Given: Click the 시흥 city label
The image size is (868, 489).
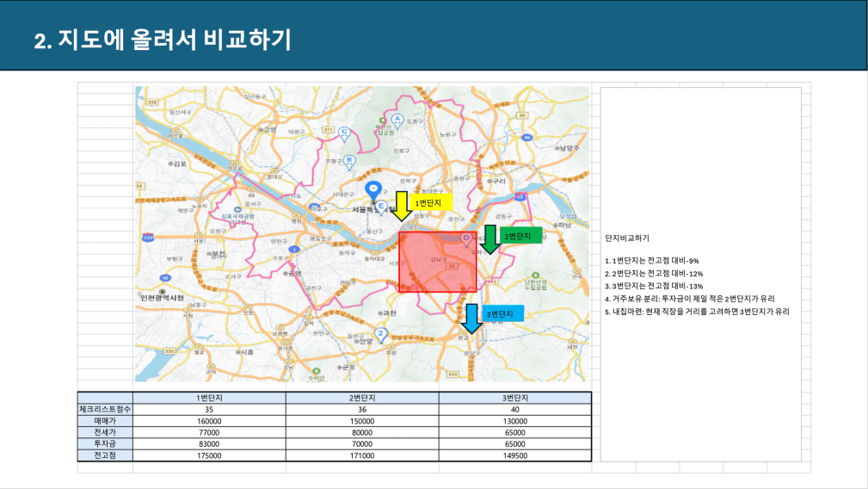Looking at the screenshot, I should coord(244,351).
